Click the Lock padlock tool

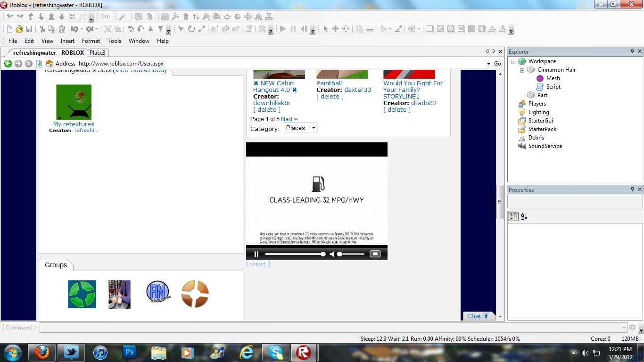[x=359, y=29]
